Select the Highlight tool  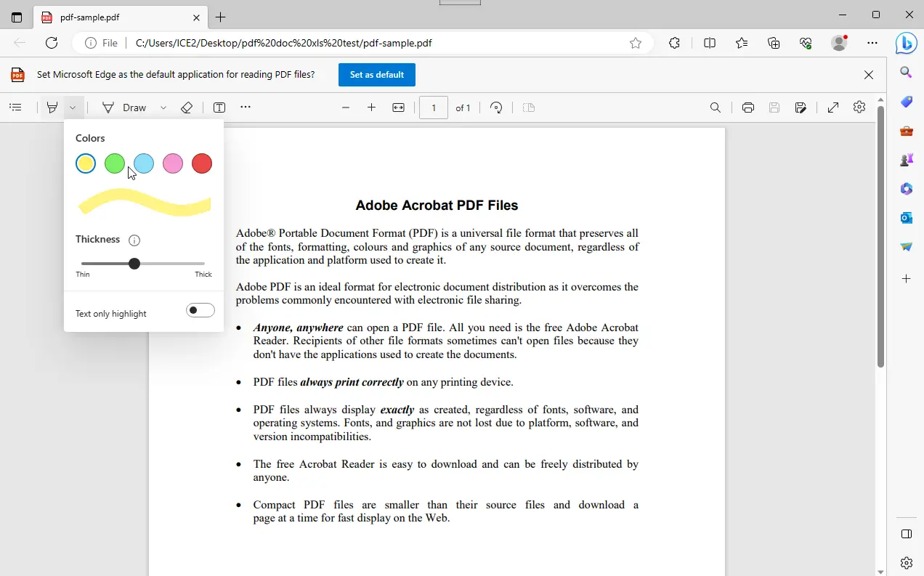click(52, 108)
